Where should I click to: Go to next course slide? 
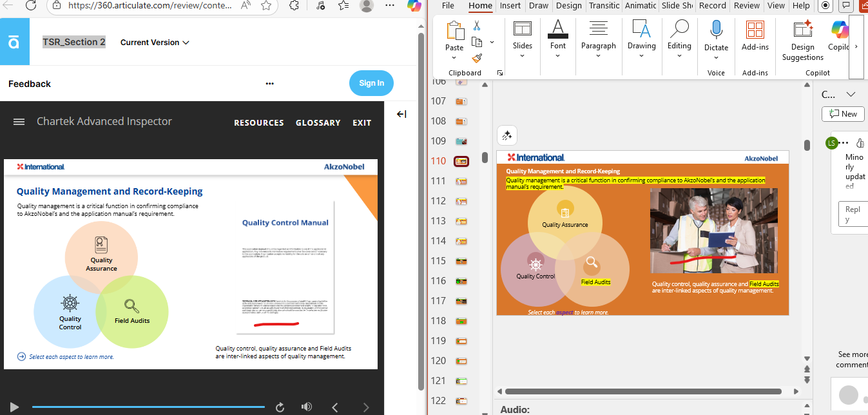coord(366,407)
